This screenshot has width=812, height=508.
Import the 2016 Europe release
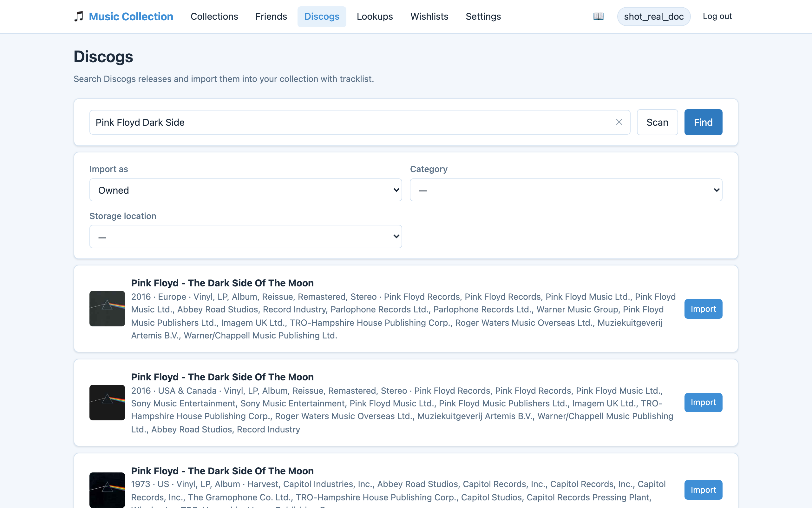pos(703,309)
